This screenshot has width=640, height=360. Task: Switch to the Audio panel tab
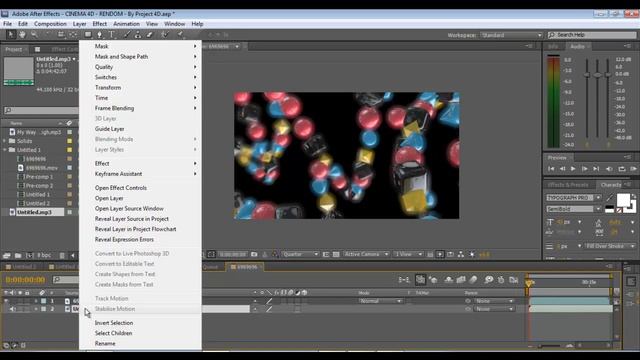click(x=577, y=47)
